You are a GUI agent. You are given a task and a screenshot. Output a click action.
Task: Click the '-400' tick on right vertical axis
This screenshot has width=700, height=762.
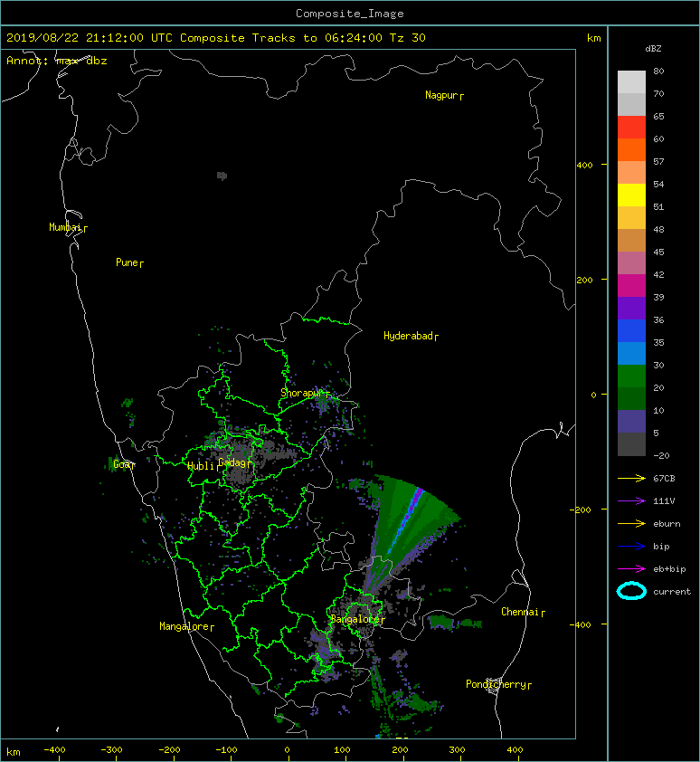coord(581,624)
